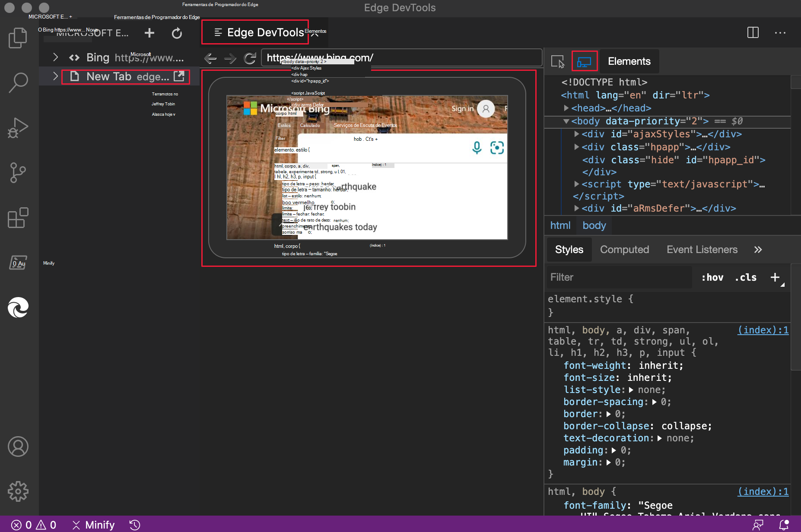Open the Run and Debug view
The image size is (801, 532).
pos(18,128)
